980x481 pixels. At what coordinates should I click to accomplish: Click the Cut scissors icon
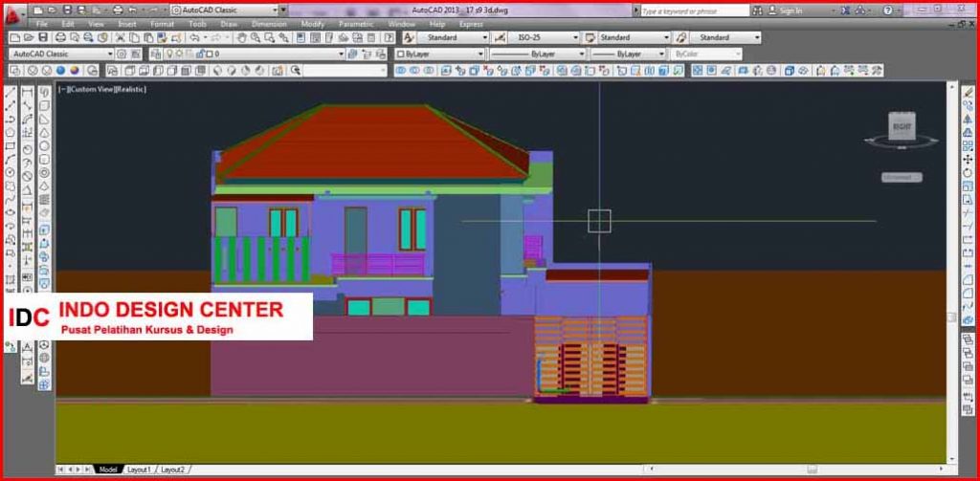coord(120,37)
